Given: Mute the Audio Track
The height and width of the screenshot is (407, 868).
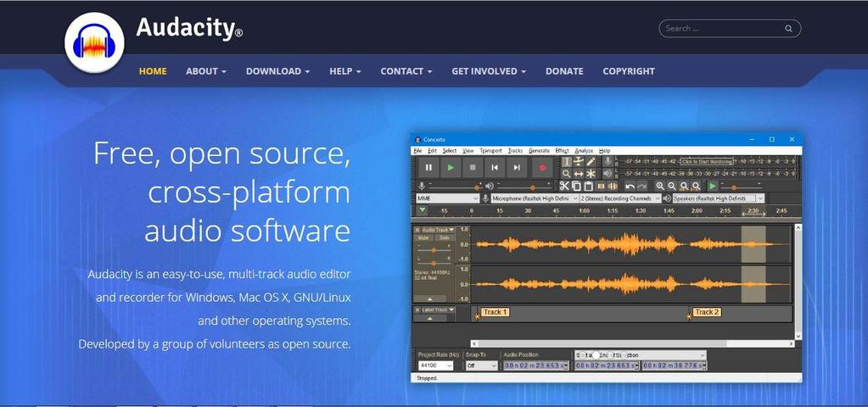Looking at the screenshot, I should [x=423, y=237].
